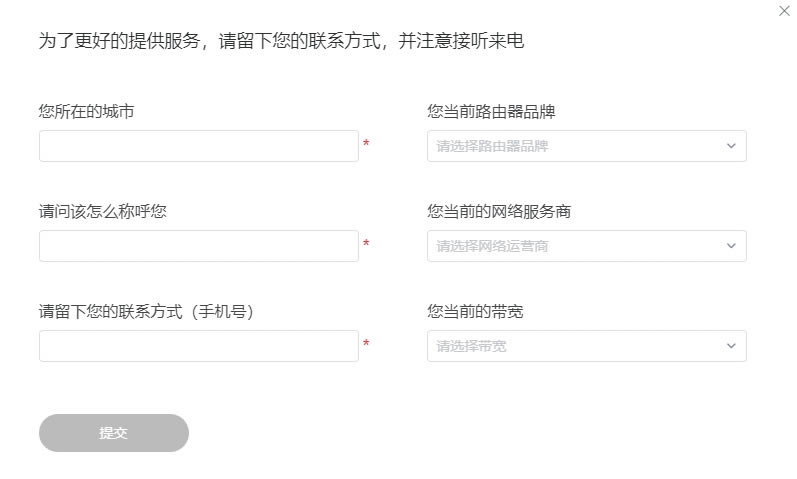The width and height of the screenshot is (797, 479).
Task: Click the 您当前的带宽 label
Action: [475, 311]
